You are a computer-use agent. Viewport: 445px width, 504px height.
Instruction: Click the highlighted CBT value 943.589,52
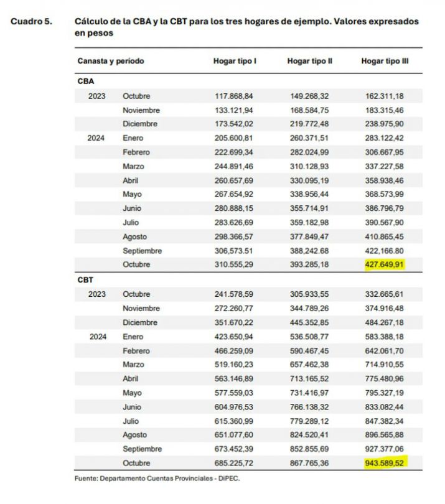point(384,463)
